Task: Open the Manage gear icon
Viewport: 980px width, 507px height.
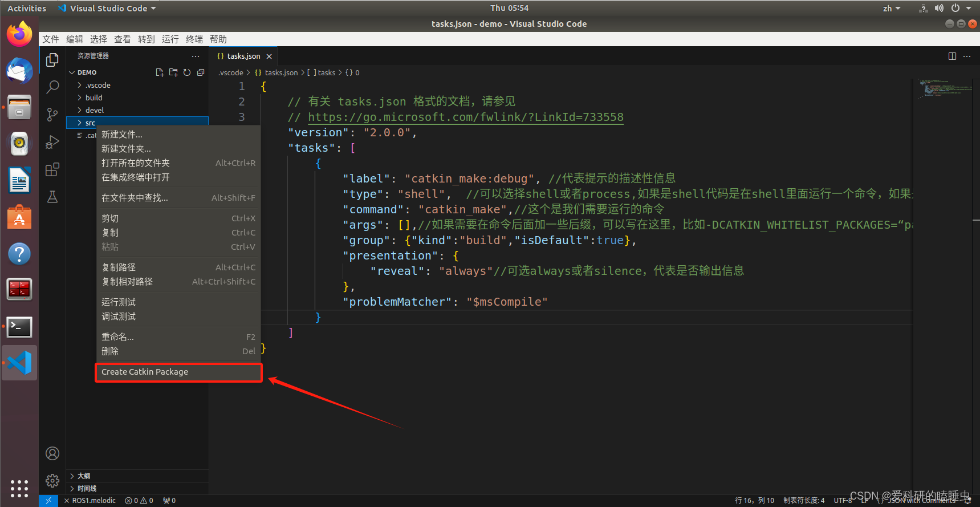Action: pyautogui.click(x=52, y=481)
